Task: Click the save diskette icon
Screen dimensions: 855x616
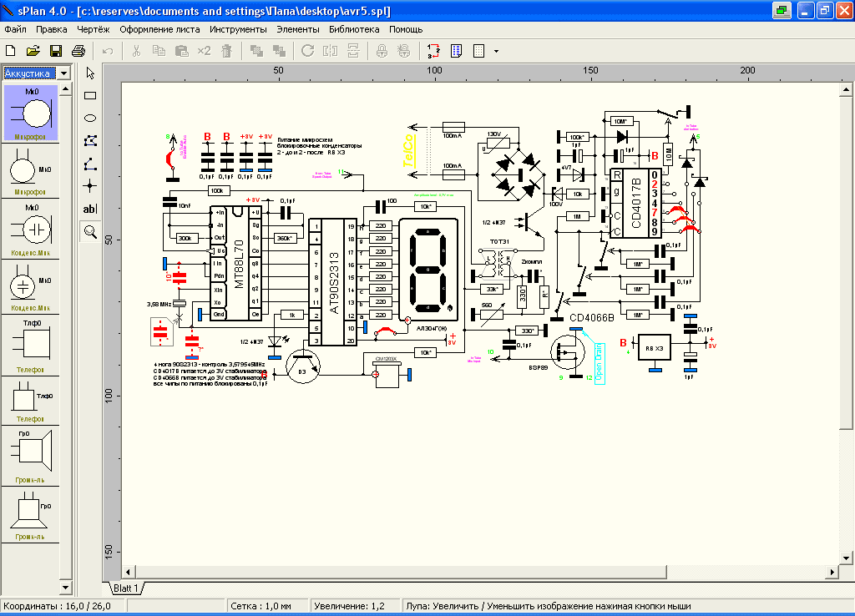Action: click(56, 51)
